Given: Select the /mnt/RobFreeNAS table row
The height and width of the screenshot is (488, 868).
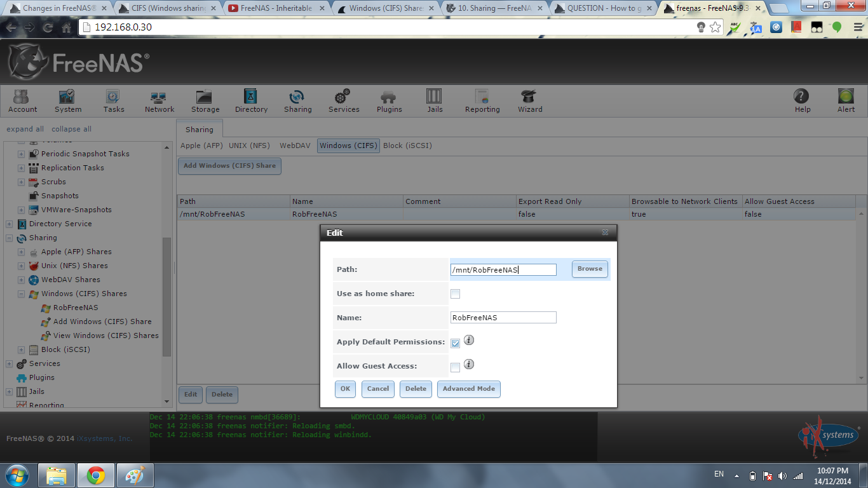Looking at the screenshot, I should (517, 214).
